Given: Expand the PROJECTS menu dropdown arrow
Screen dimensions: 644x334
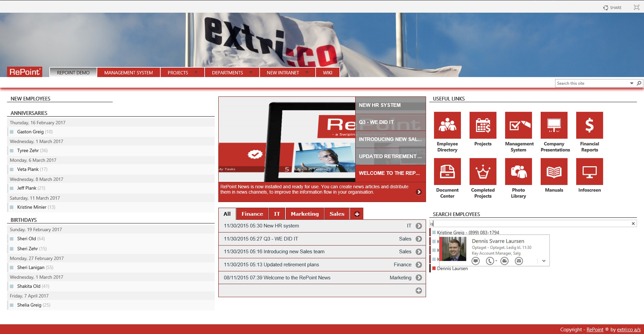Looking at the screenshot, I should pos(196,72).
